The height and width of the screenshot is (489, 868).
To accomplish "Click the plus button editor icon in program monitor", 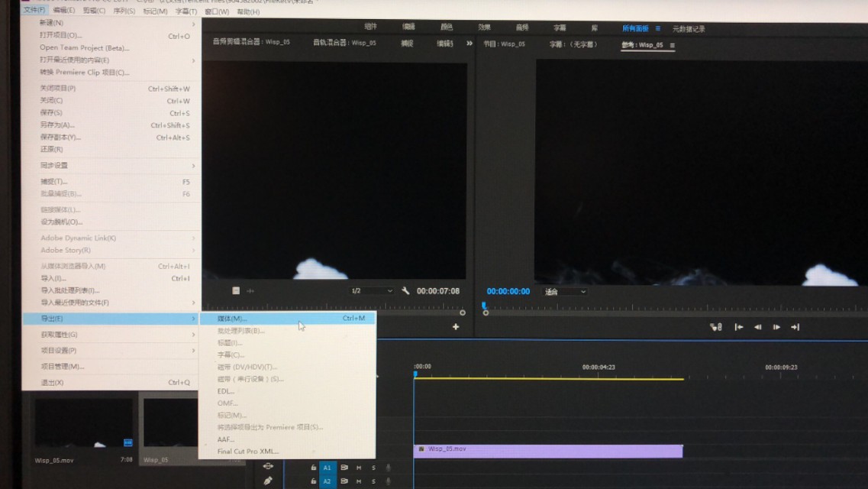I will [456, 328].
